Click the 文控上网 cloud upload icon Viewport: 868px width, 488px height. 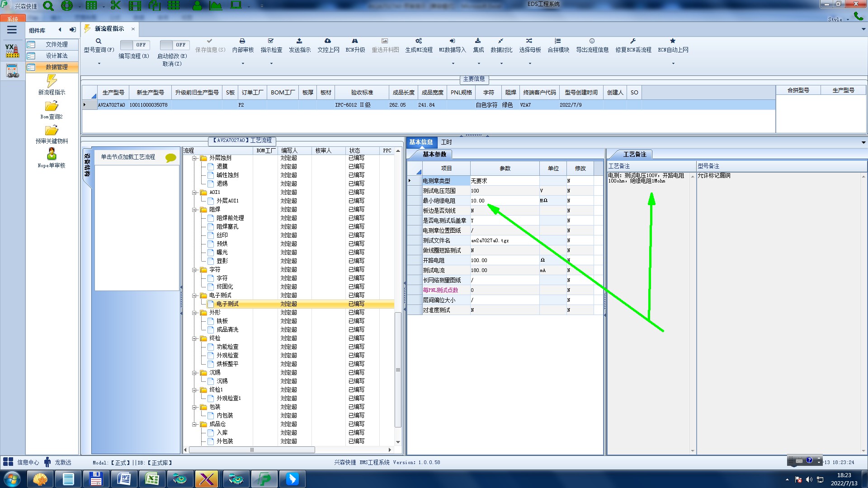[328, 41]
